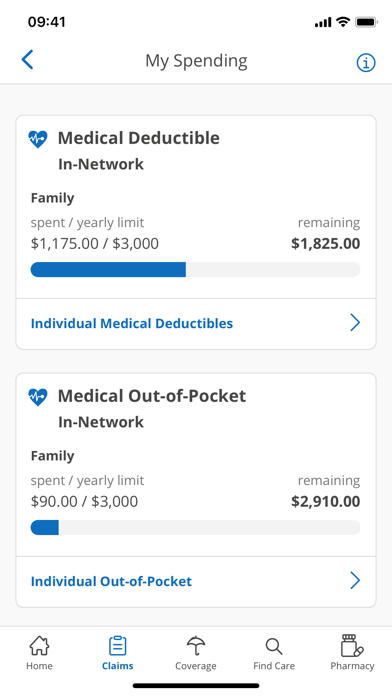Screen dimensions: 392x696
Task: Tap the $1,825.00 remaining amount
Action: (325, 243)
